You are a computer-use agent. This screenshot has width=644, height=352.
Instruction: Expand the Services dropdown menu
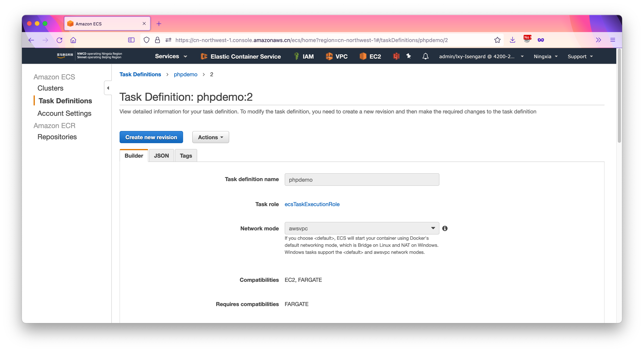(171, 56)
